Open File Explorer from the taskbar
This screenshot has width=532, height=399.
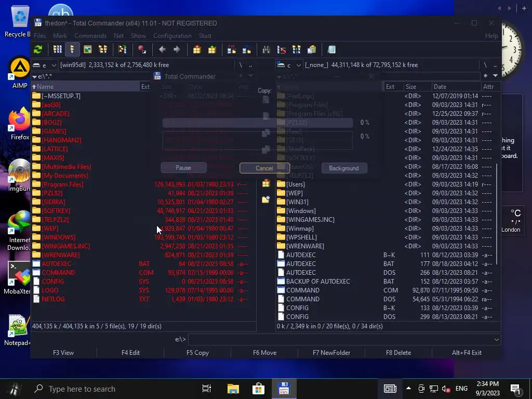pos(233,389)
